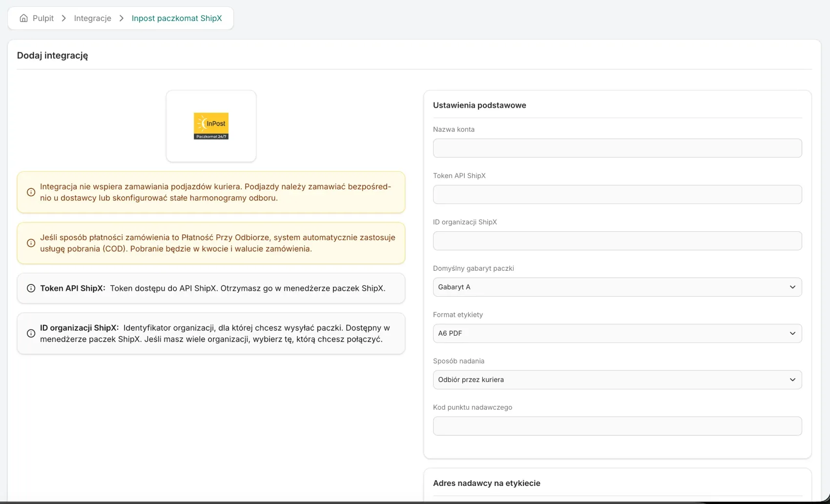The height and width of the screenshot is (504, 830).
Task: Click the Domyślny gabaryt paczki label
Action: click(x=473, y=268)
